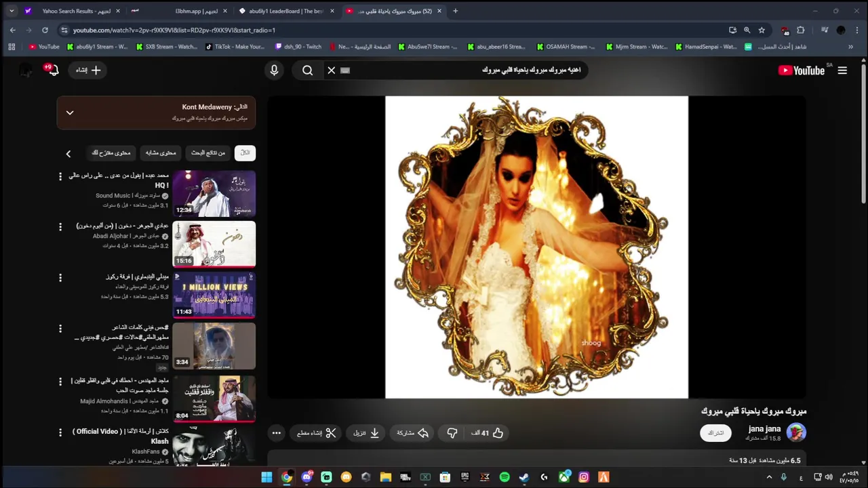The height and width of the screenshot is (488, 868).
Task: Download the video with download icon
Action: pyautogui.click(x=366, y=433)
